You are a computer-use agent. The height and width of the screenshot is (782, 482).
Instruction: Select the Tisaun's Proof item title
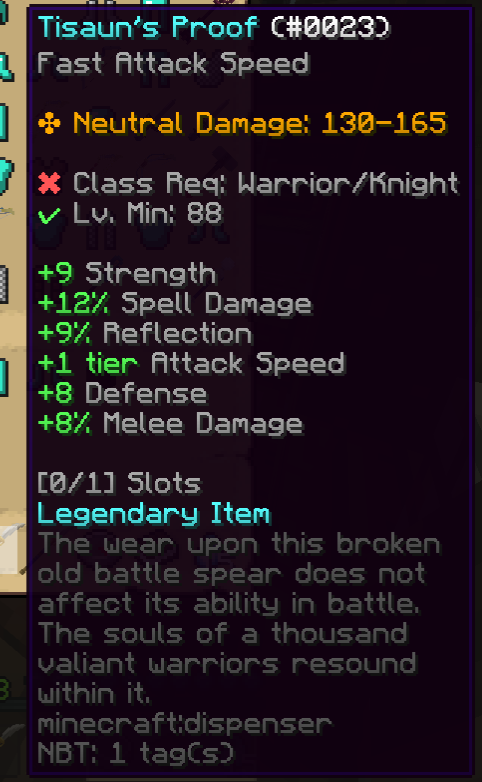pyautogui.click(x=148, y=27)
